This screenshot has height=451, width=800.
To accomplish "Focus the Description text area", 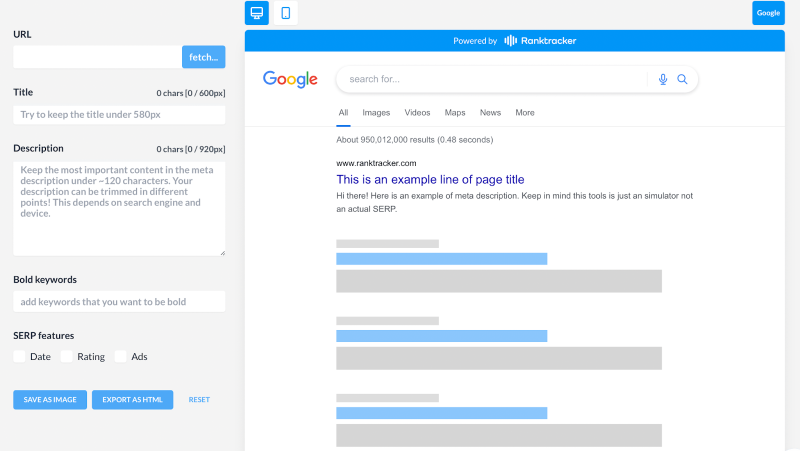I will 119,209.
